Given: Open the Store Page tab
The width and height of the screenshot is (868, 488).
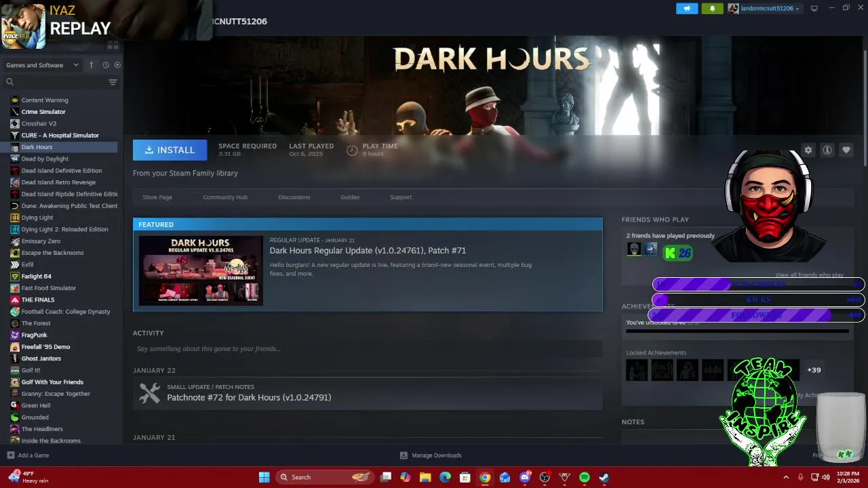Looking at the screenshot, I should [157, 197].
